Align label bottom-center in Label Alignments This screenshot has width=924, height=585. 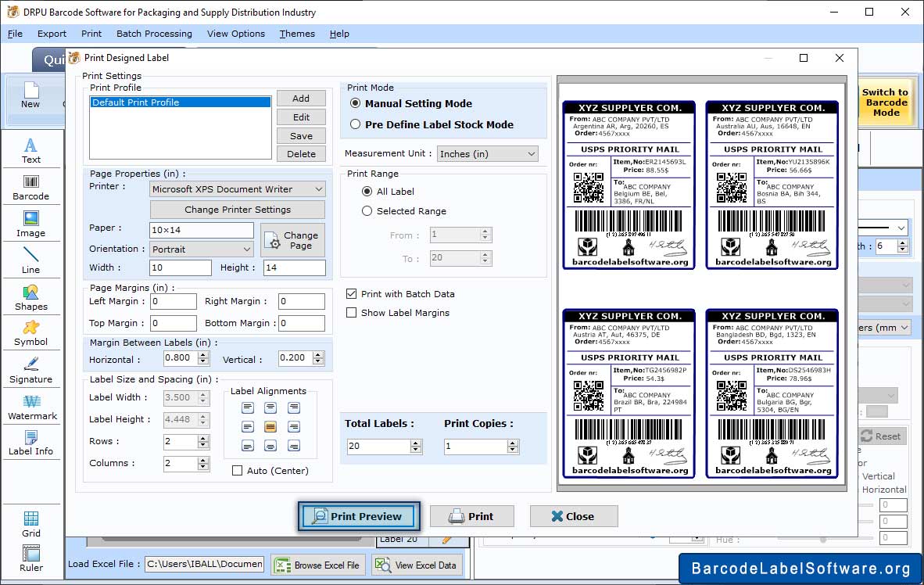[x=270, y=446]
